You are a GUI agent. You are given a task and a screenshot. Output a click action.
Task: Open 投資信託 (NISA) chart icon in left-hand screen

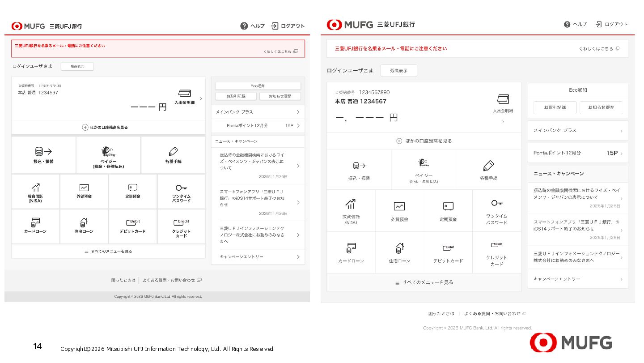coord(35,188)
